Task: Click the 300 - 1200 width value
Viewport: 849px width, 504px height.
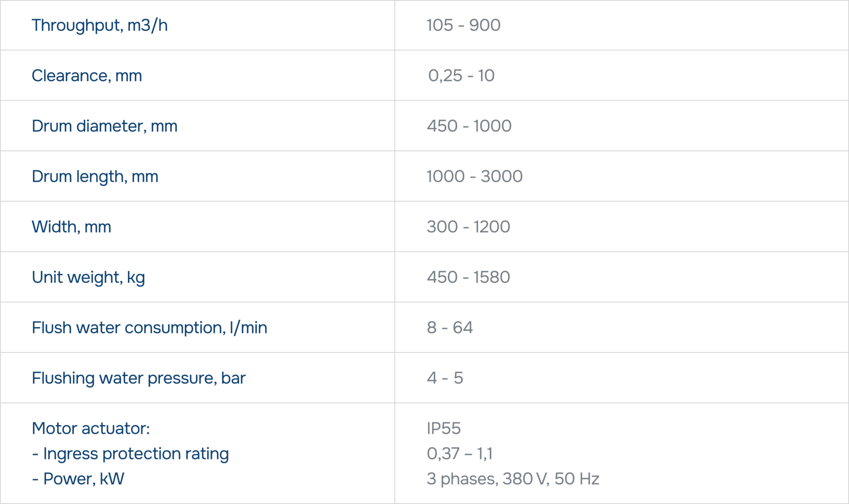Action: click(x=468, y=227)
